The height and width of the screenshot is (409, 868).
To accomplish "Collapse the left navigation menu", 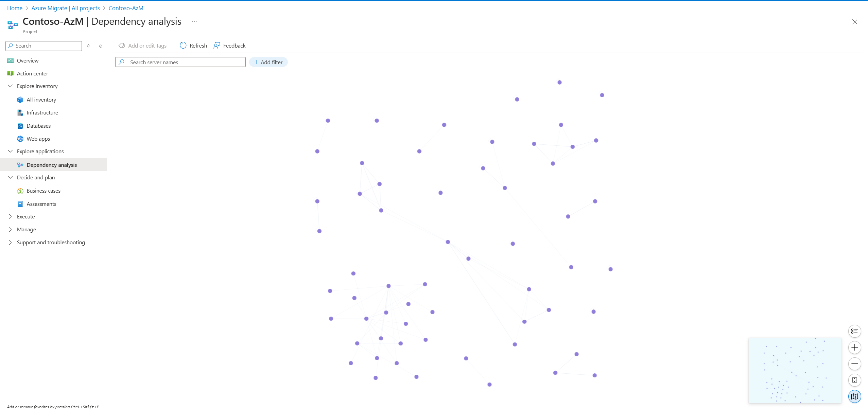I will click(101, 46).
